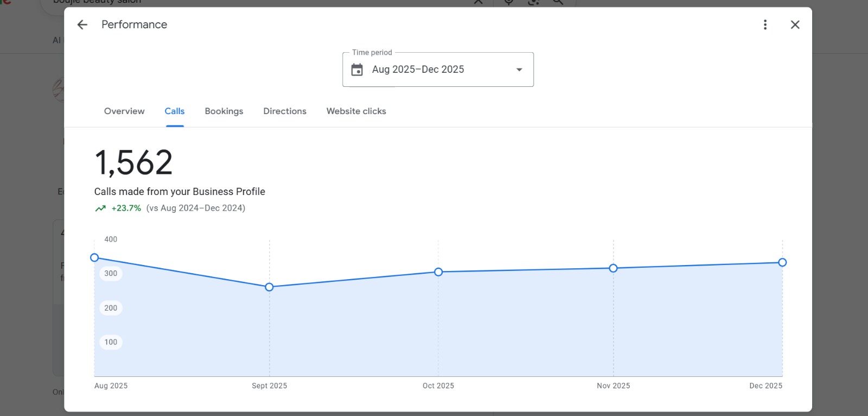Screen dimensions: 868x416
Task: Click the Aug 2025 data point
Action: pos(94,257)
